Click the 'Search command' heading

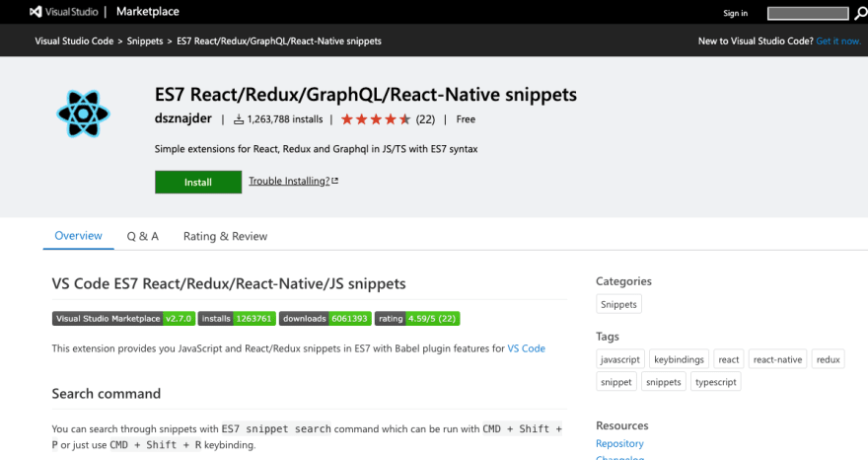[x=107, y=394]
